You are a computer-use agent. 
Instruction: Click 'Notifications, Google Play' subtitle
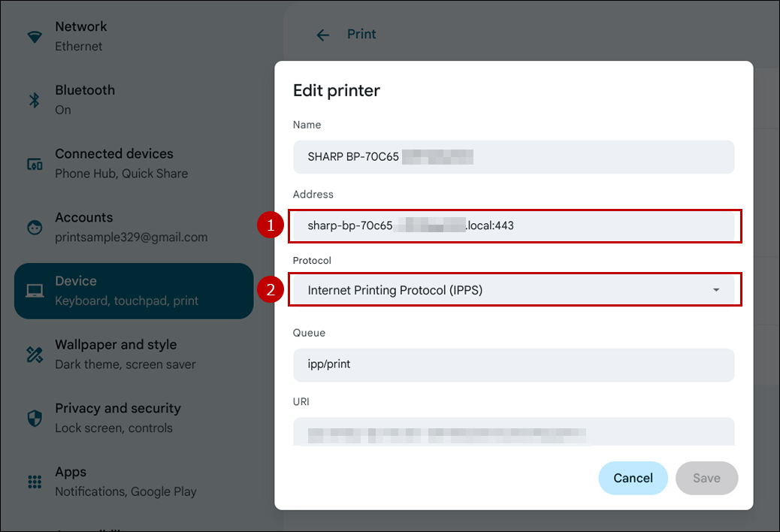125,491
